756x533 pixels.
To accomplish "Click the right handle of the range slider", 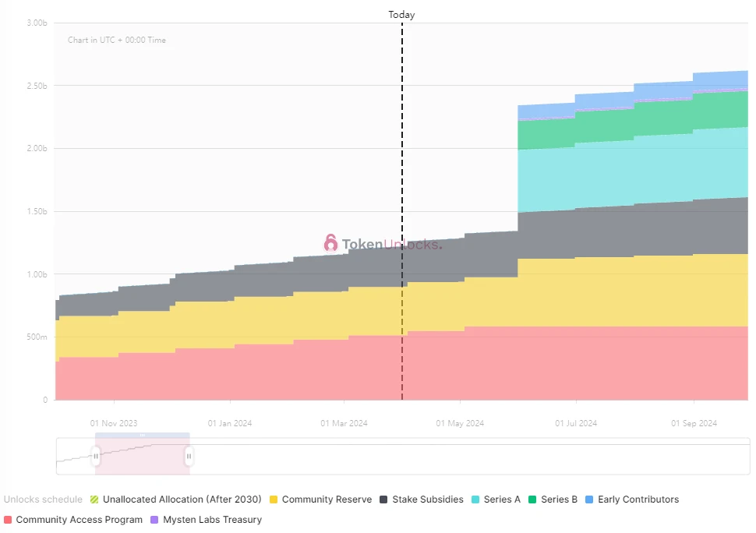I will pyautogui.click(x=189, y=456).
